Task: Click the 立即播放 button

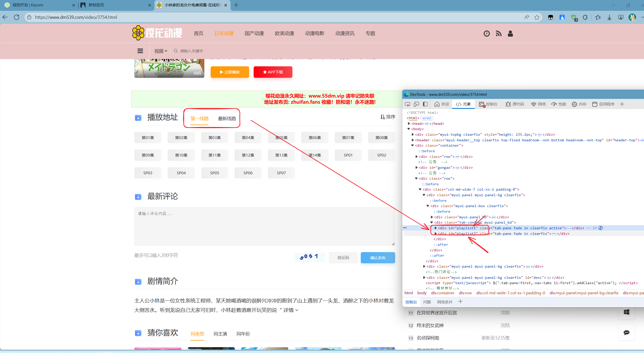Action: (x=230, y=72)
